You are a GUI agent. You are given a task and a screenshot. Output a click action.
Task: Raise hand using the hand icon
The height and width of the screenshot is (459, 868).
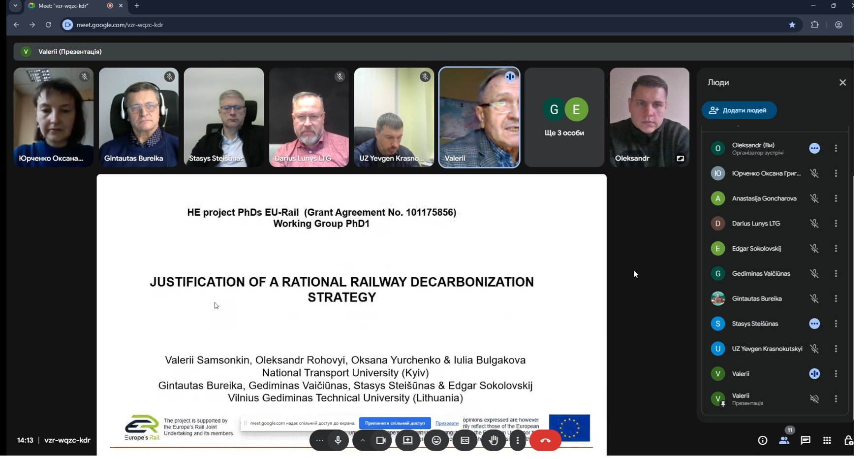[493, 440]
